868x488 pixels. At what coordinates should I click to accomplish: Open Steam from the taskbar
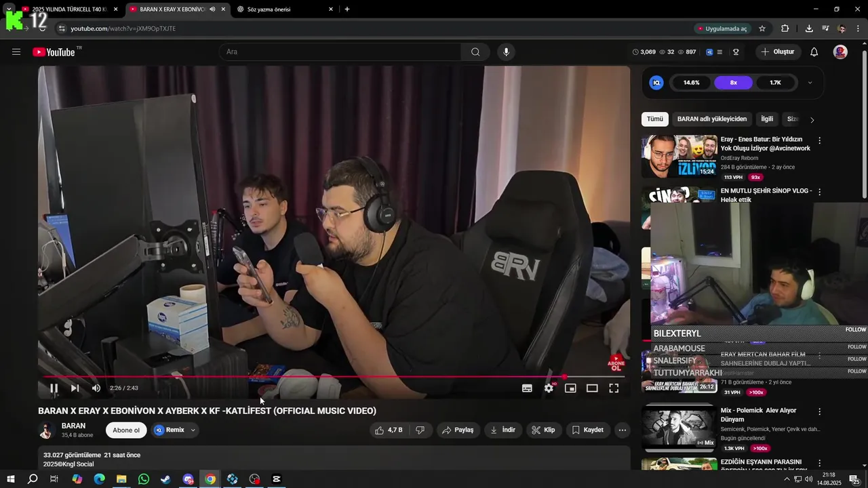tap(165, 479)
